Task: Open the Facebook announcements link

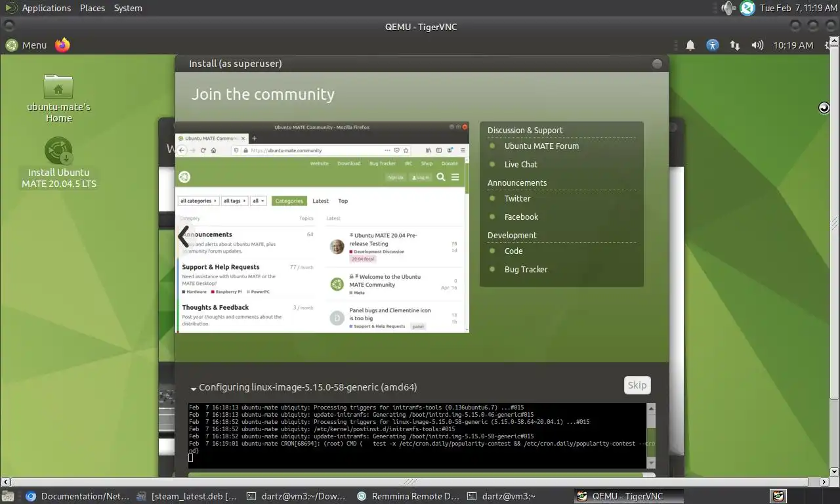Action: [x=521, y=217]
